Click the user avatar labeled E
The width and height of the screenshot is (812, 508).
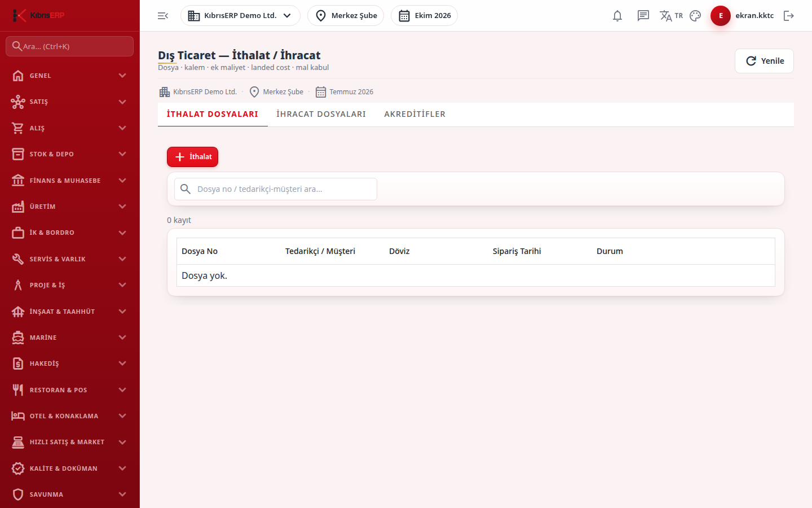pos(721,16)
